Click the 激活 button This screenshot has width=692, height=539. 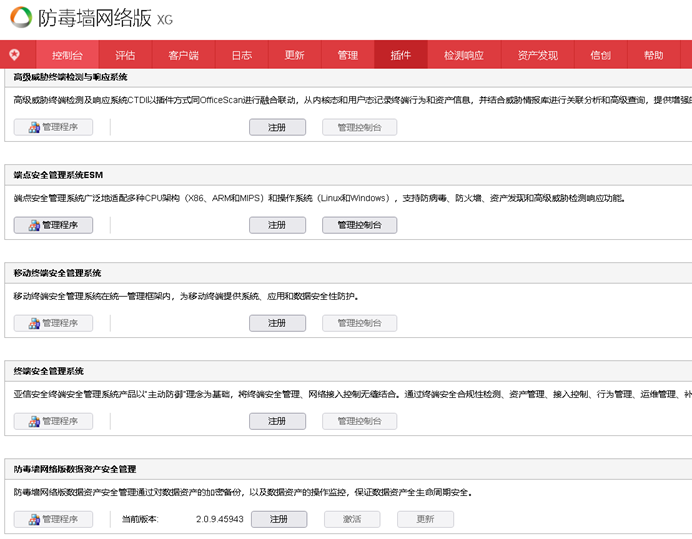click(x=352, y=519)
